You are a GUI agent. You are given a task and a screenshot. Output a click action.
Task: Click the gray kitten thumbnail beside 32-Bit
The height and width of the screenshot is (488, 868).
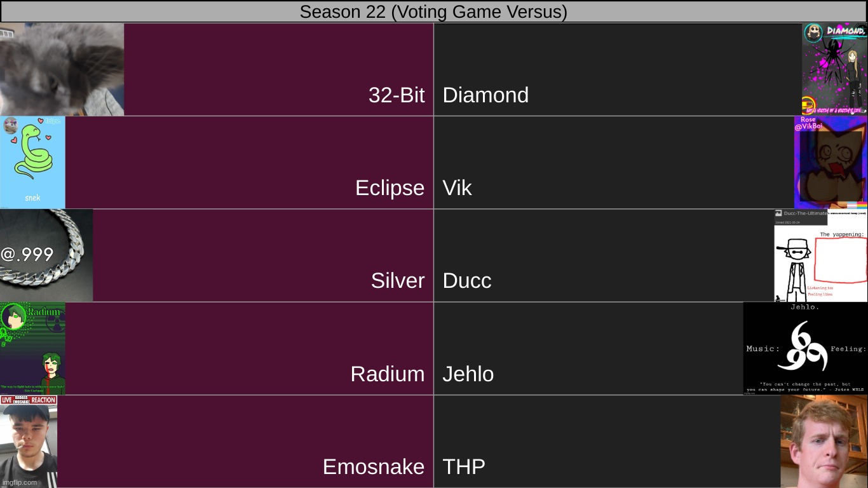click(x=62, y=69)
